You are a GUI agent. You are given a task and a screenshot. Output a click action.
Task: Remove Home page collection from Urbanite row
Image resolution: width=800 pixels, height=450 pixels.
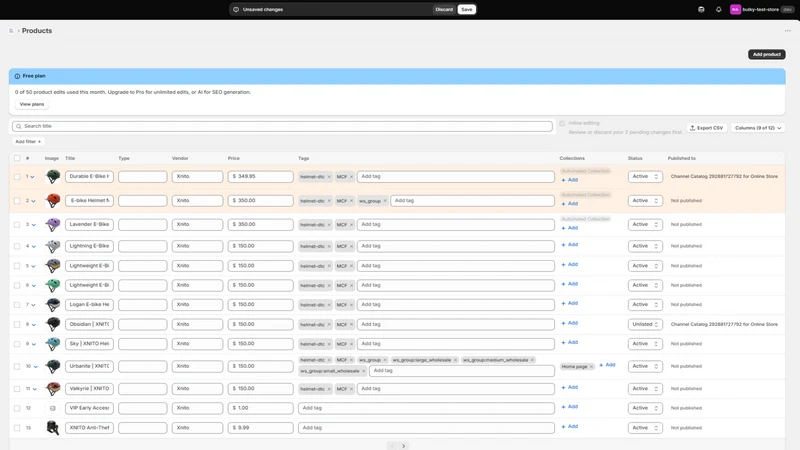point(591,366)
